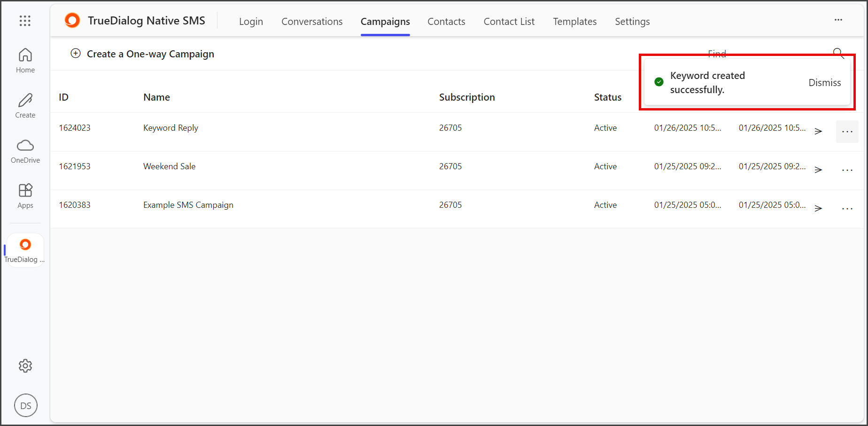This screenshot has width=868, height=426.
Task: Click the TrueDialog Native SMS logo
Action: click(72, 21)
